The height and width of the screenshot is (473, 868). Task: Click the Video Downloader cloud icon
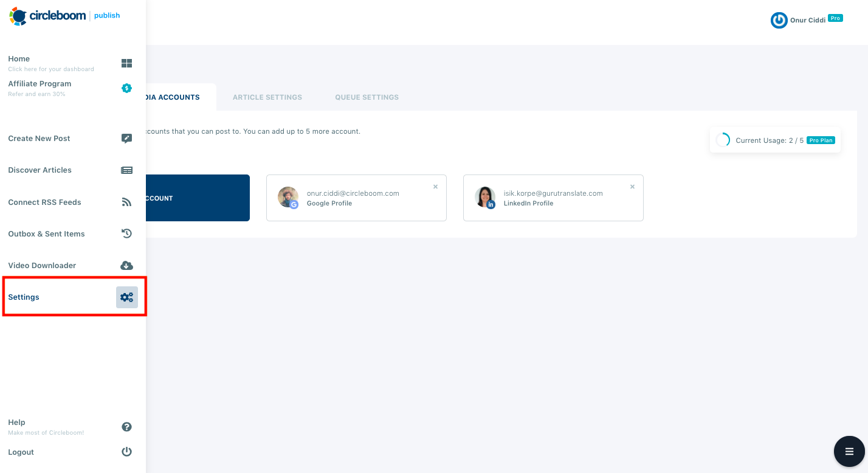tap(126, 266)
